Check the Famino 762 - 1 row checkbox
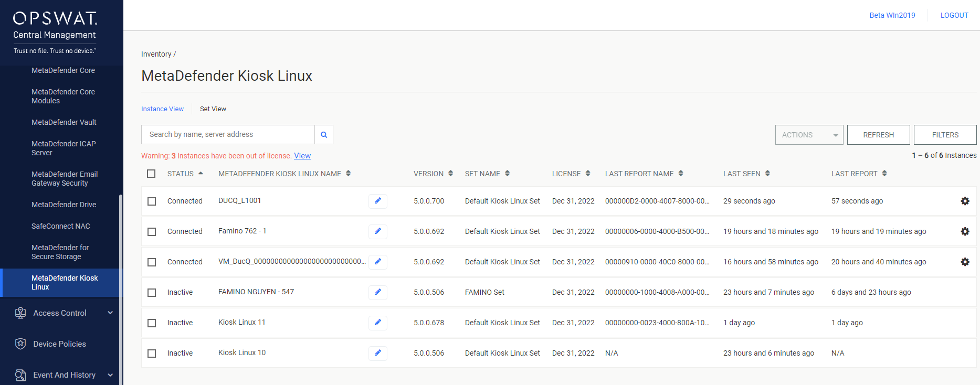 pos(152,232)
